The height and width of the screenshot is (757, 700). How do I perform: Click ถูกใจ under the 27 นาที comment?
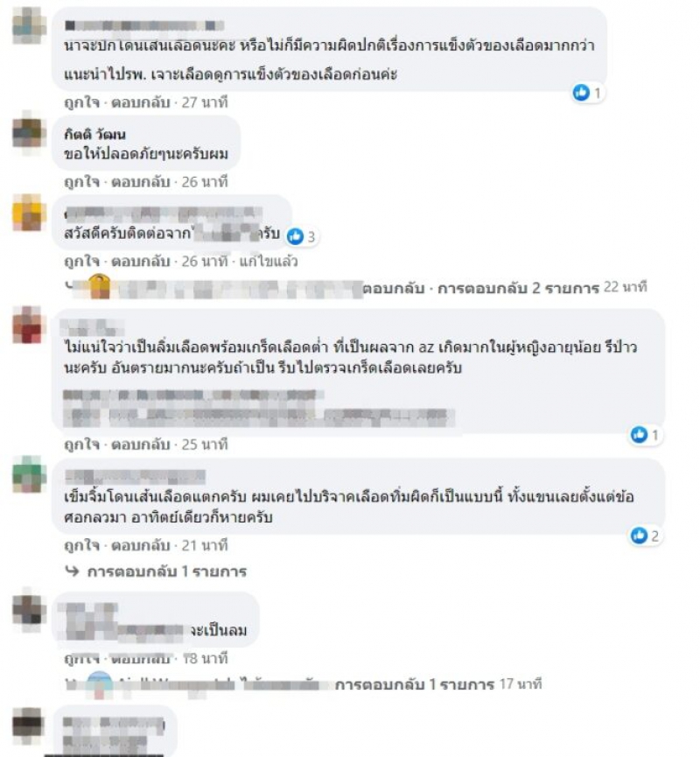click(81, 102)
